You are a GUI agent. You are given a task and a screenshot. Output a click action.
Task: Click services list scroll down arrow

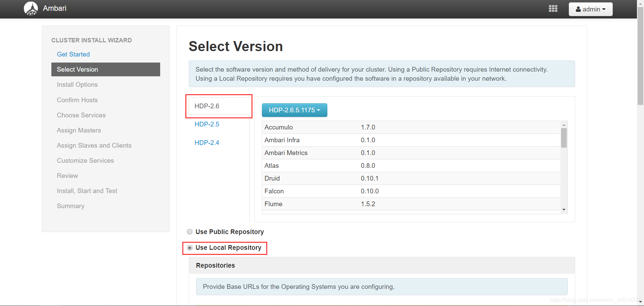(x=564, y=209)
